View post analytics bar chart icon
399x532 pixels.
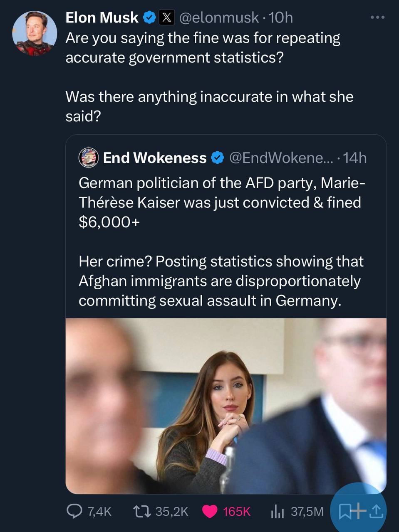coord(277,512)
